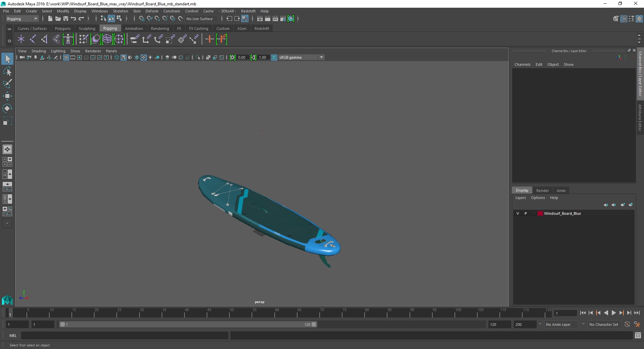Open the Shading panel menu
Viewport: 644px width, 349px height.
39,51
